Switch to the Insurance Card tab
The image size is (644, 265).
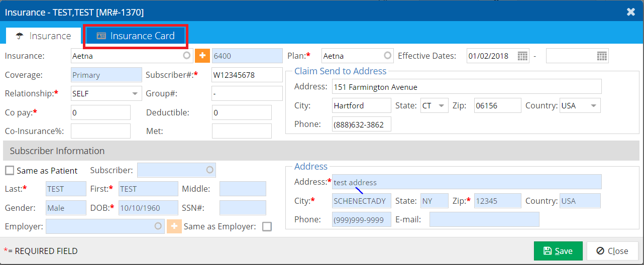coord(136,36)
